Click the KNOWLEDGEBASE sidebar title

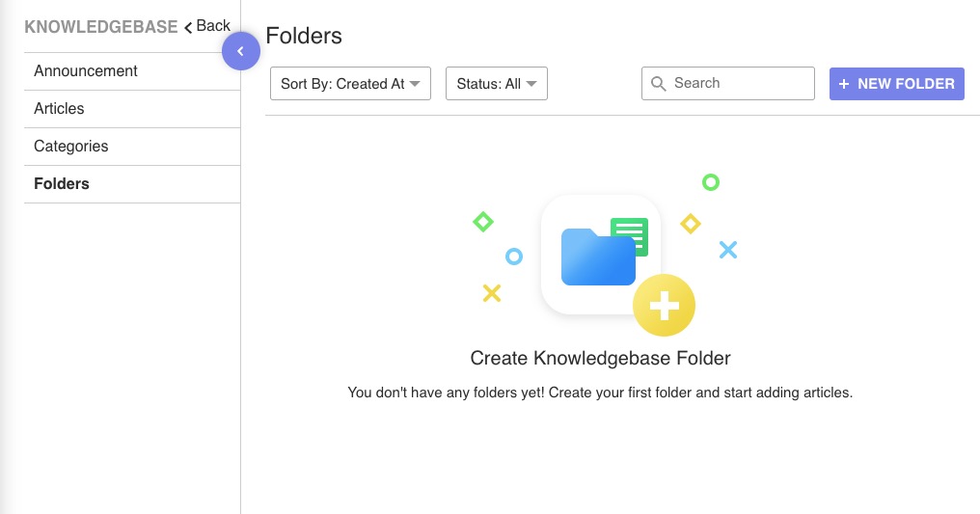[x=101, y=27]
